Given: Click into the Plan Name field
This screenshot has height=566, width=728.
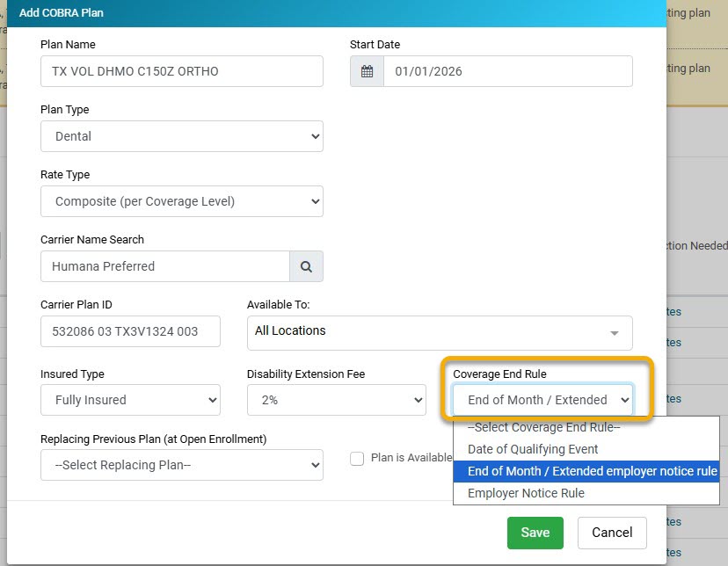Looking at the screenshot, I should (x=181, y=71).
